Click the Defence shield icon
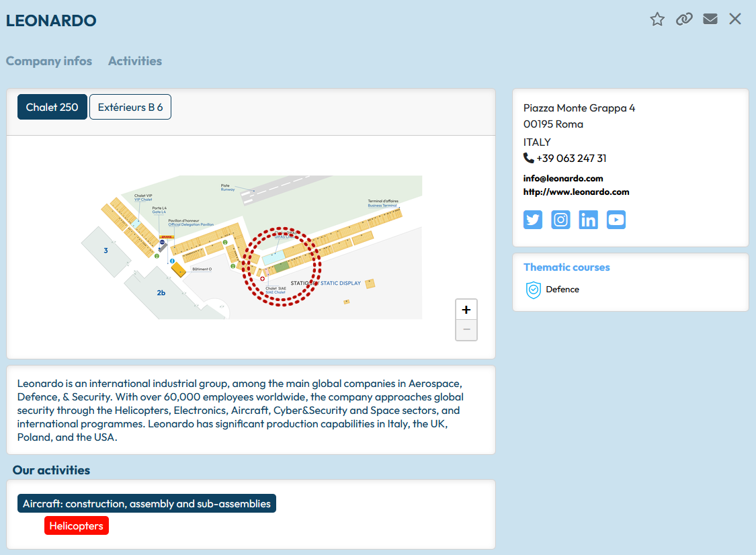This screenshot has height=555, width=756. pyautogui.click(x=533, y=290)
